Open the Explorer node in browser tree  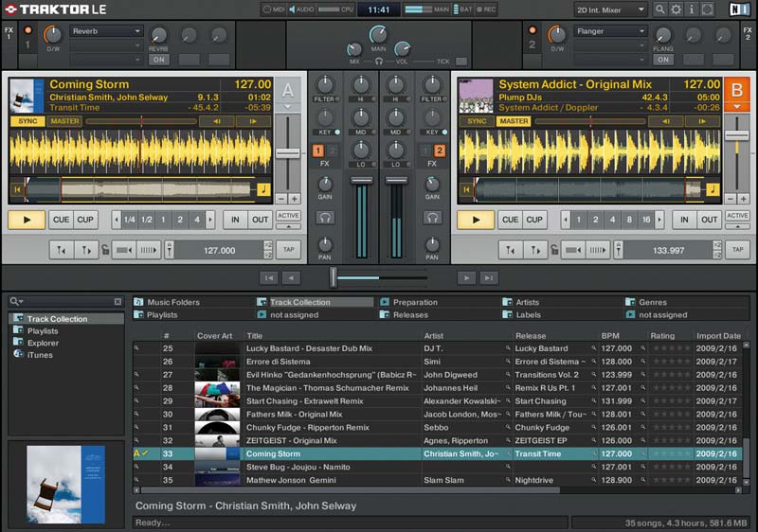43,343
